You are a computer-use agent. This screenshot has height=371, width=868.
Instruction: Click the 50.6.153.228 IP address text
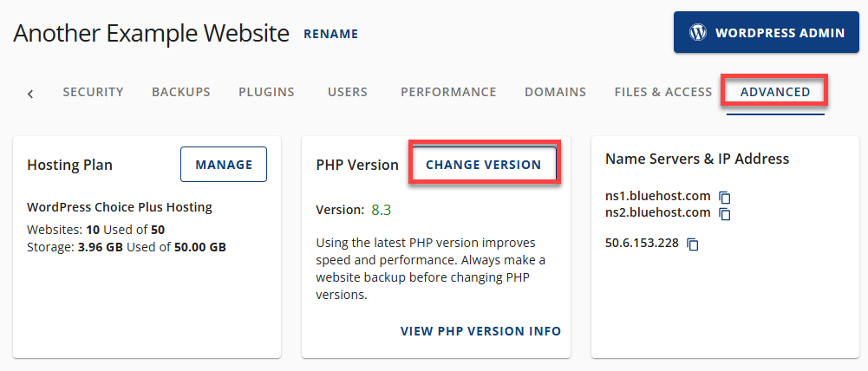pos(642,244)
